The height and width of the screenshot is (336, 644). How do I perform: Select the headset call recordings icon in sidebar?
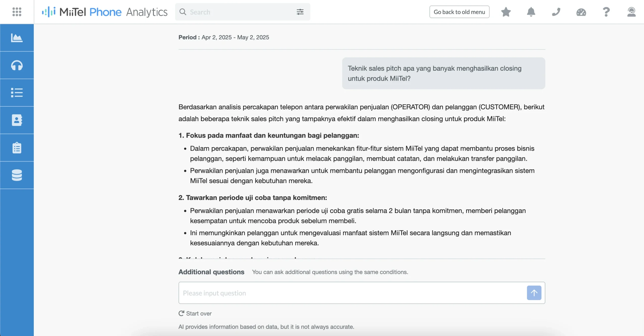pos(17,65)
